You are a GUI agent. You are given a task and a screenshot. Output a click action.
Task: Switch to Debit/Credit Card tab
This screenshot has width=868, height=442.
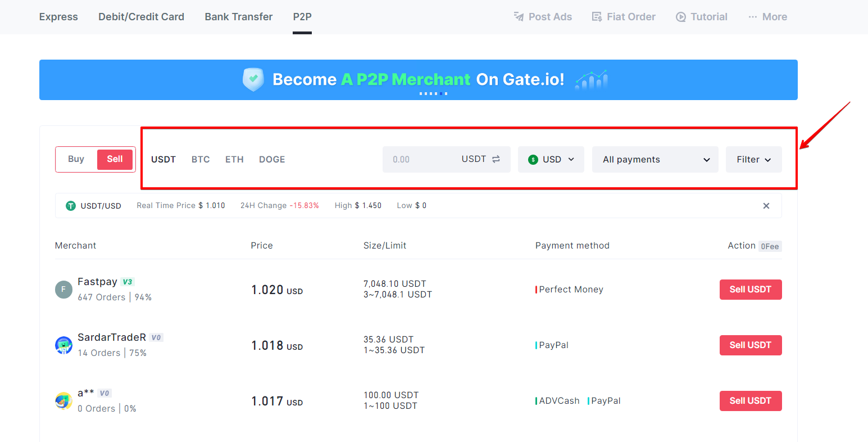pos(141,17)
